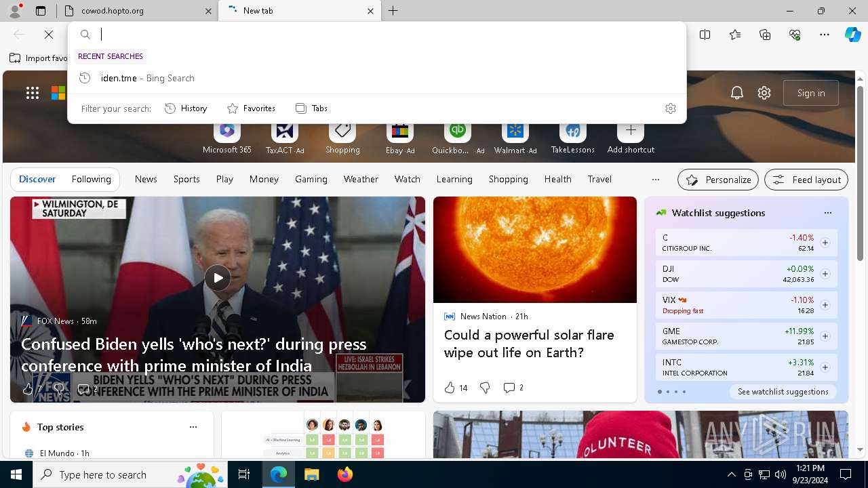Image resolution: width=868 pixels, height=488 pixels.
Task: Open News category
Action: tap(146, 180)
